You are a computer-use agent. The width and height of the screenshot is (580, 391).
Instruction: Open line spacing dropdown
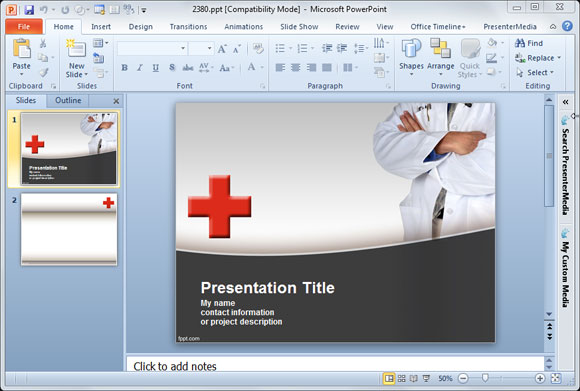[x=361, y=48]
